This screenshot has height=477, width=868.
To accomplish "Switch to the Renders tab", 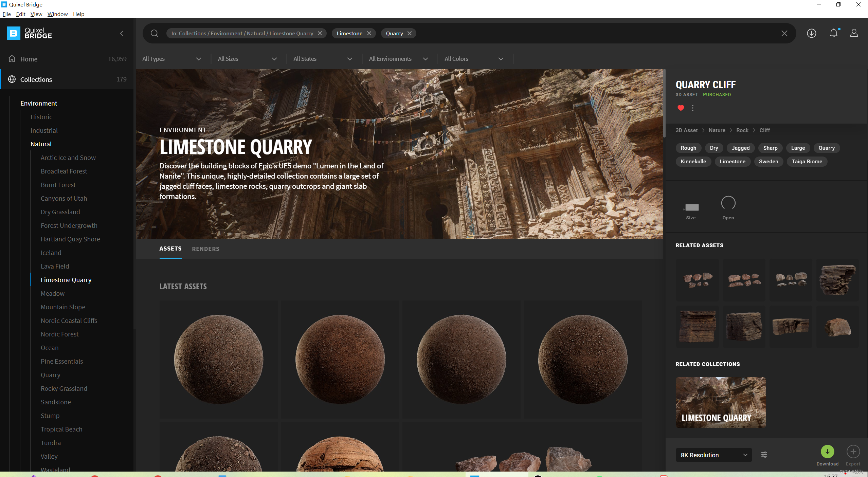I will click(x=205, y=249).
